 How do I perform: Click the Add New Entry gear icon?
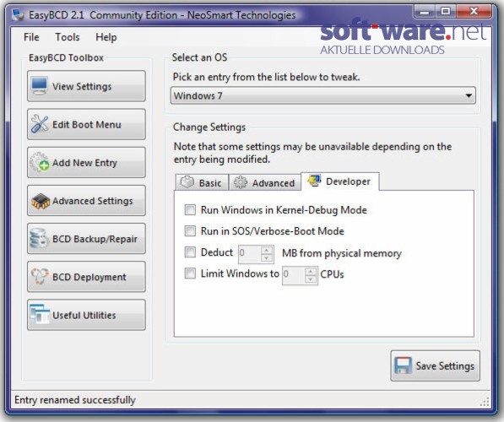point(39,162)
